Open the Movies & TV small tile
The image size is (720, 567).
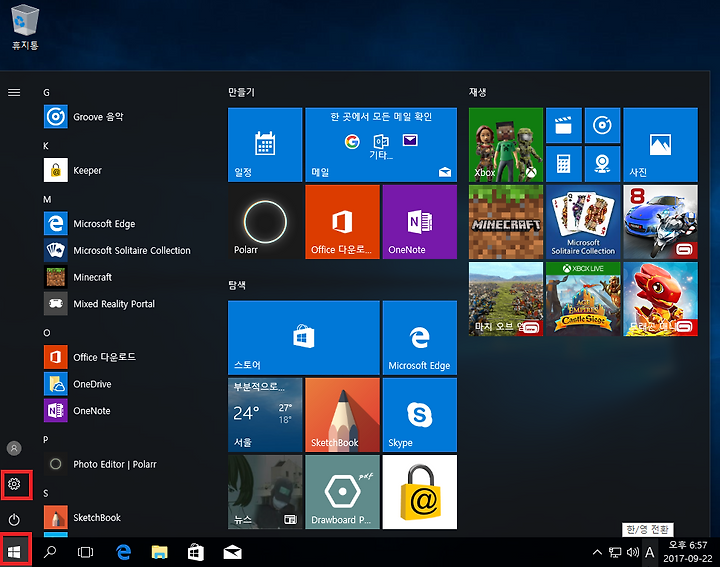[x=563, y=125]
